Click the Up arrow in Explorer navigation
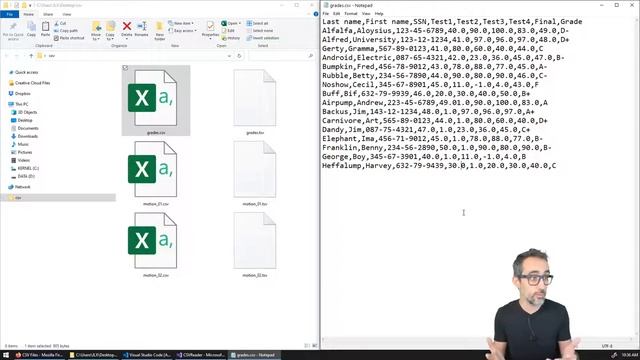The height and width of the screenshot is (360, 640). point(31,56)
